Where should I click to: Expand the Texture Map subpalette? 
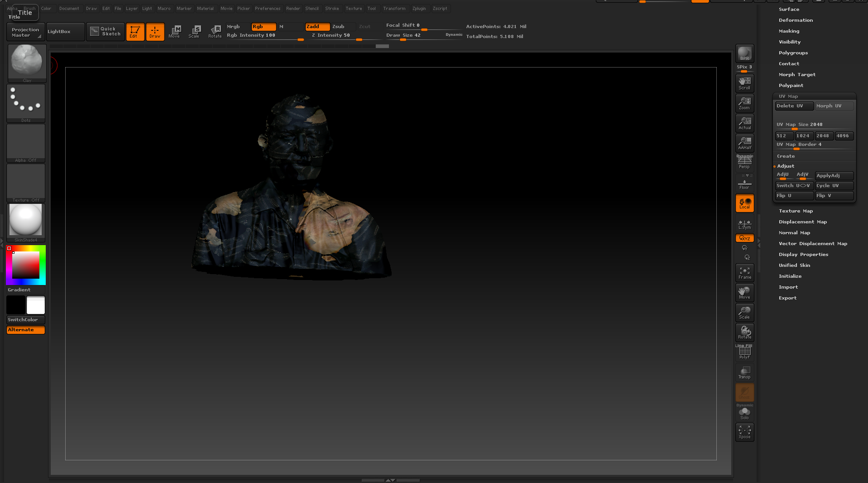[796, 211]
